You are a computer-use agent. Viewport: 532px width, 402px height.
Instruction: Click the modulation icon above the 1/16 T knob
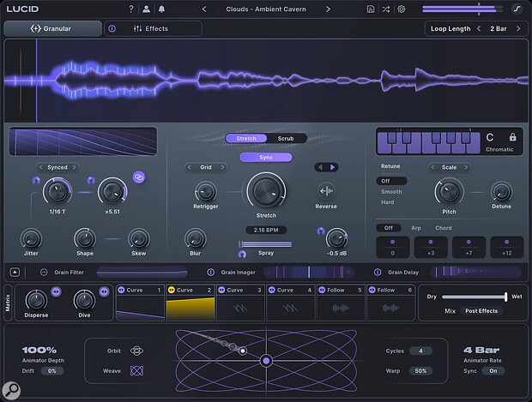(36, 180)
